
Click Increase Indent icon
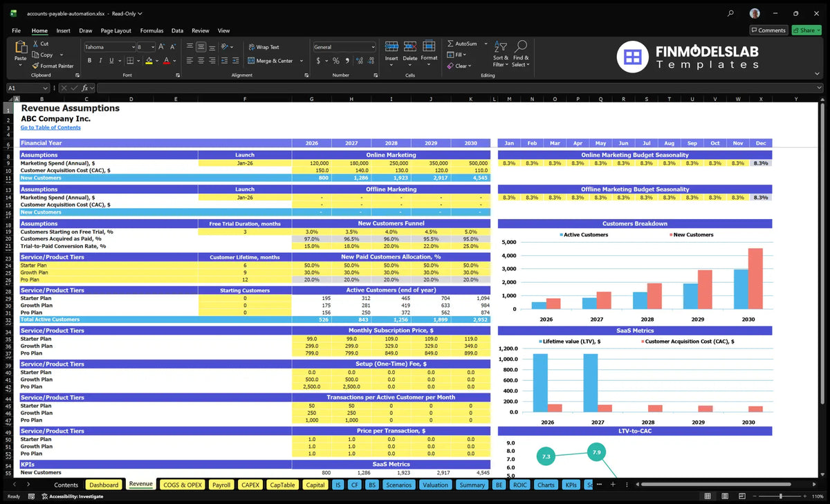coord(237,61)
